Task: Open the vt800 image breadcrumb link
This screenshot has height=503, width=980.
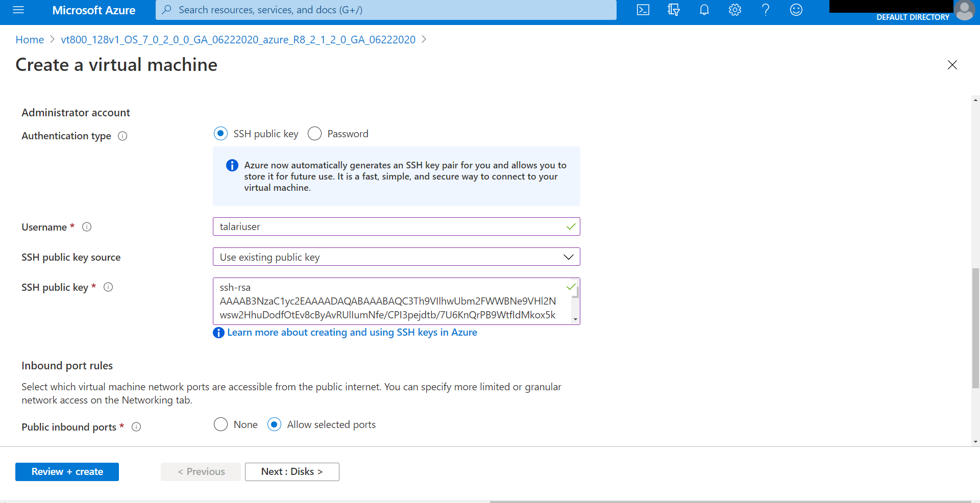Action: pos(238,40)
